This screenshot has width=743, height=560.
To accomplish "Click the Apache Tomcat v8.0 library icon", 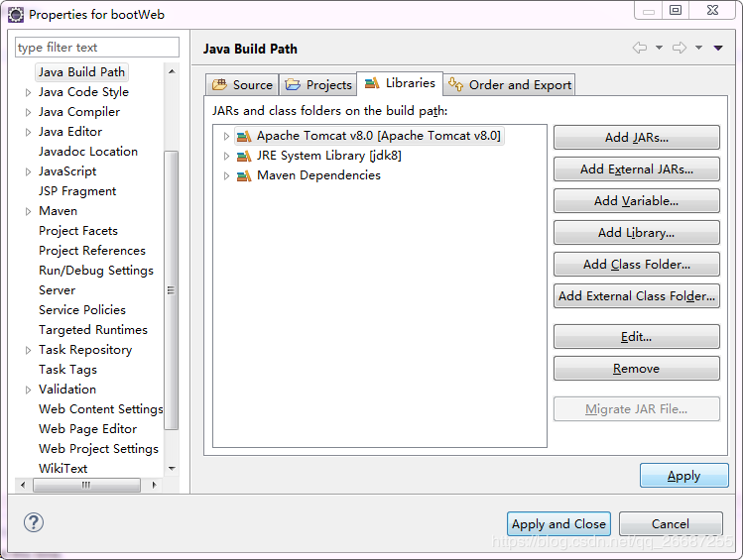I will [244, 136].
